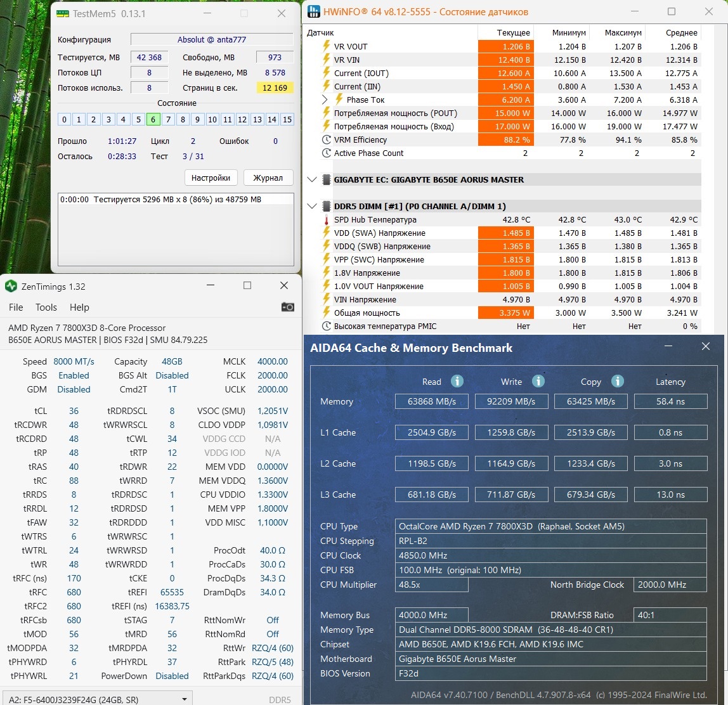Open the A2 memory module dropdown in ZenTimings

tap(97, 699)
